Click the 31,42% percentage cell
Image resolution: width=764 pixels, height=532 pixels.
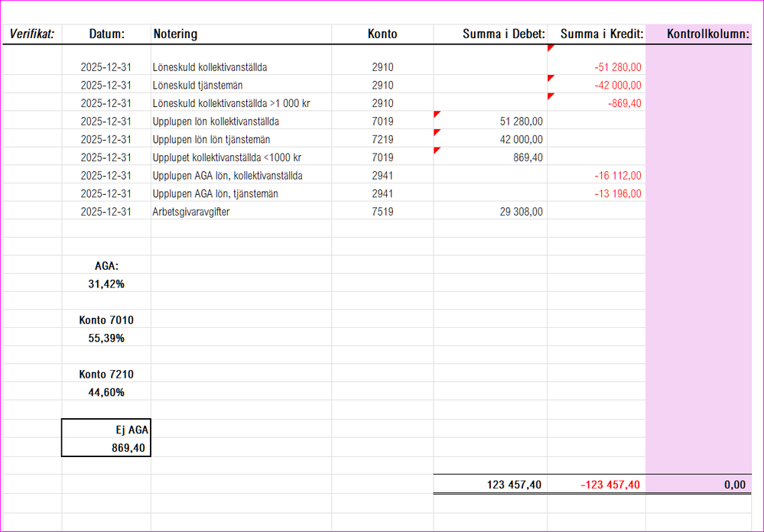(x=107, y=284)
